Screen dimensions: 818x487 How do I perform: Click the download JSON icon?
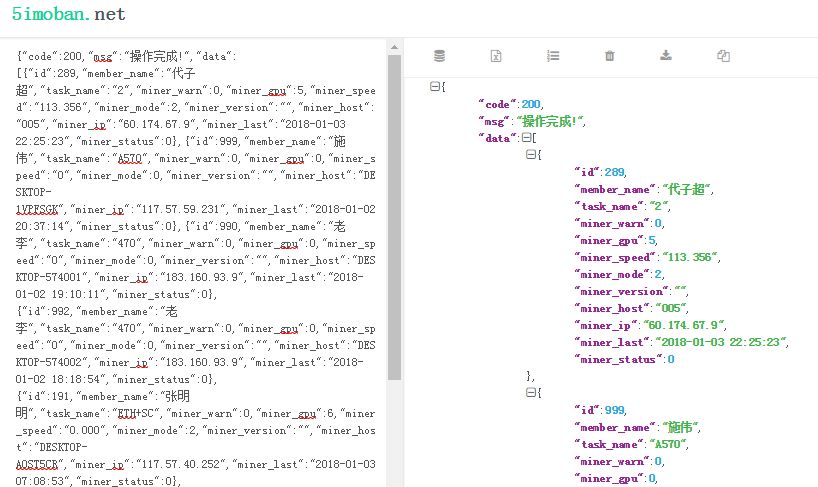pyautogui.click(x=666, y=55)
